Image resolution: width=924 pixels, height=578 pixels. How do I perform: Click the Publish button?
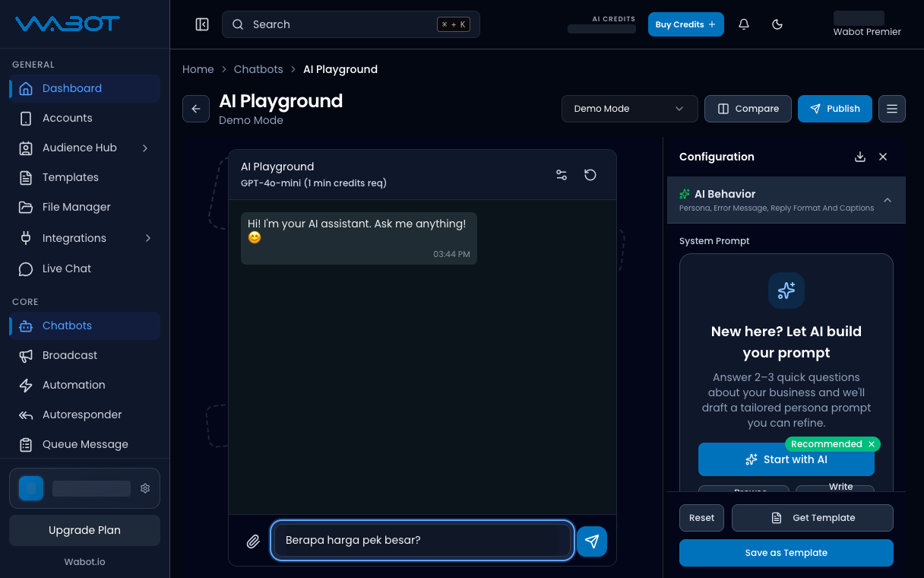834,109
